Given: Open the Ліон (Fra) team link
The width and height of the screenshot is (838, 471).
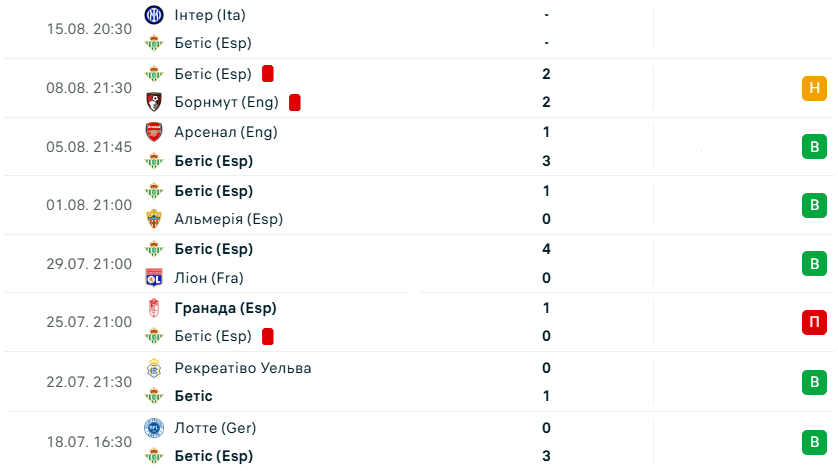Looking at the screenshot, I should [x=209, y=277].
